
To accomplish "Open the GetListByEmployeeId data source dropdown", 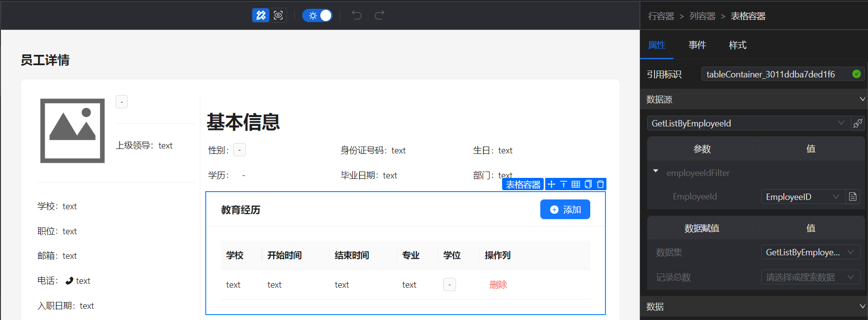I will [x=748, y=123].
